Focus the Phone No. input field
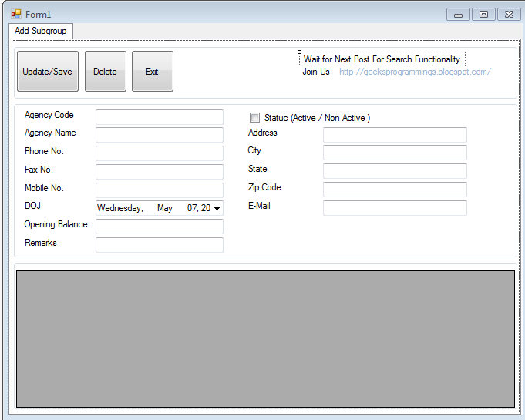The image size is (525, 420). point(160,153)
